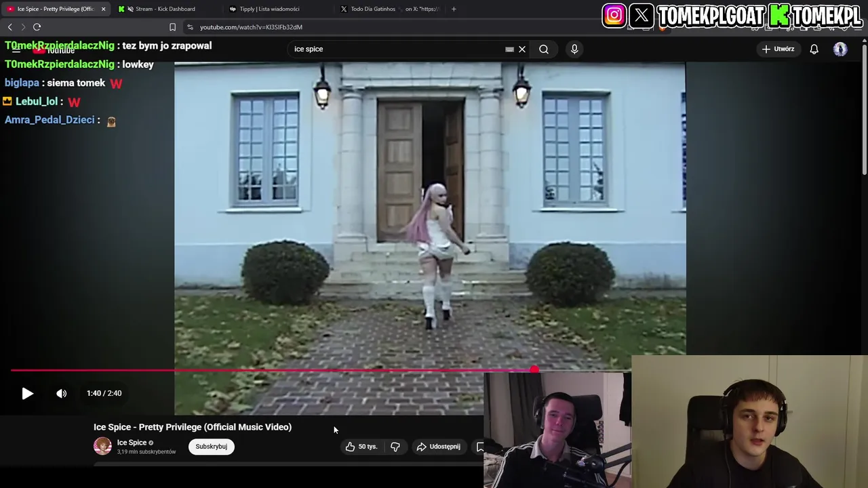The width and height of the screenshot is (868, 488).
Task: Open the Ice Spice channel avatar
Action: click(x=102, y=446)
